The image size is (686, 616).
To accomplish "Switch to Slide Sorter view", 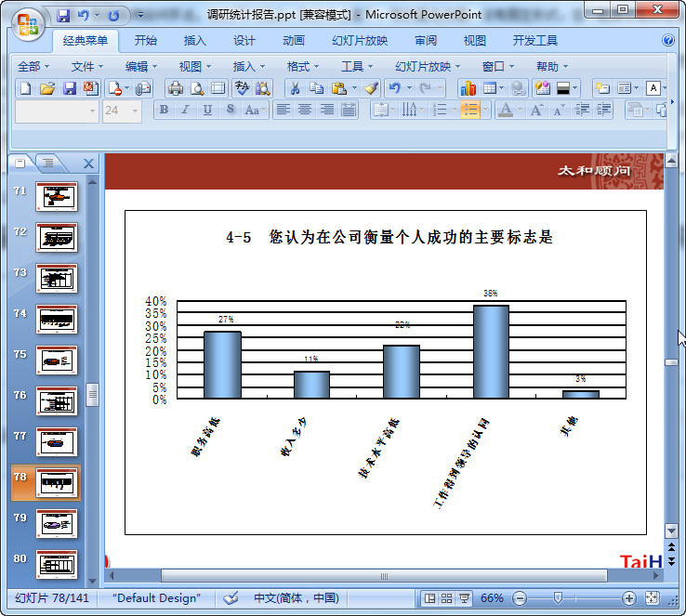I will click(x=447, y=598).
